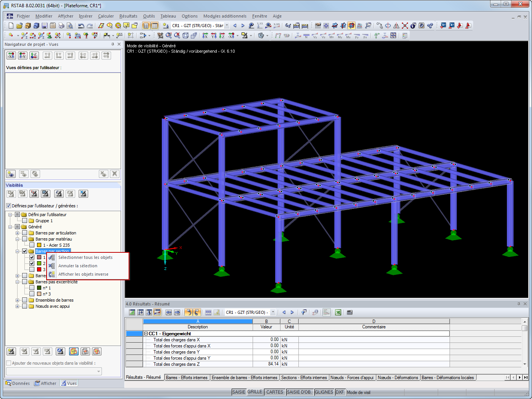Redo the last undone action
This screenshot has width=532, height=399.
click(x=90, y=26)
